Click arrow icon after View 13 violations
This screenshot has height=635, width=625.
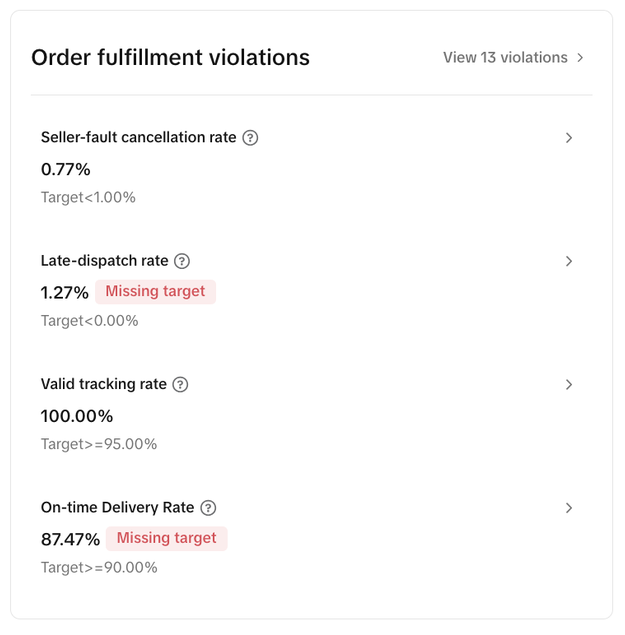click(580, 58)
